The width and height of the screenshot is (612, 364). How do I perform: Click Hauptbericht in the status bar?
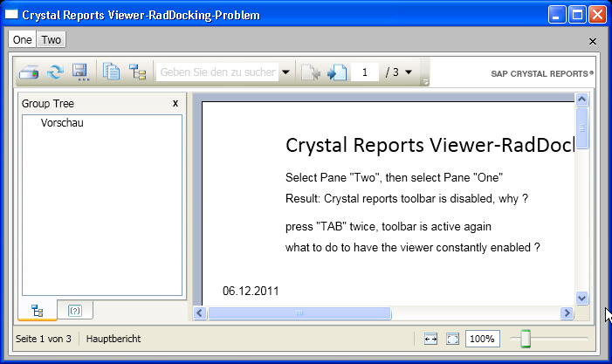pos(113,339)
